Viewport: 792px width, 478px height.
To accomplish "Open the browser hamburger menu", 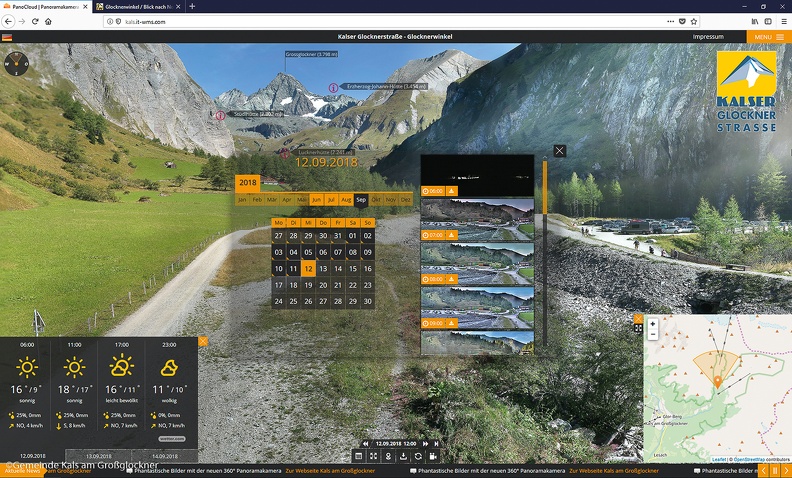I will click(x=784, y=21).
